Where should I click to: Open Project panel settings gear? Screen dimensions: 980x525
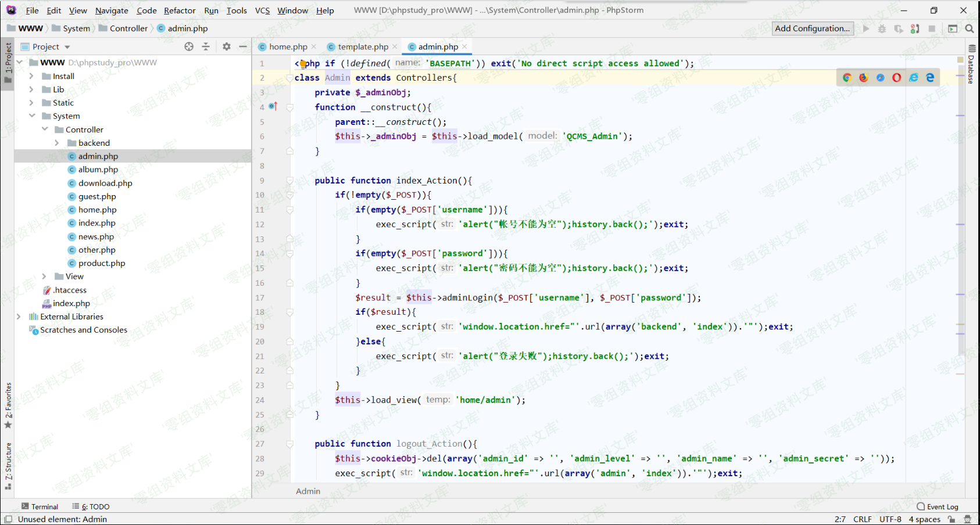(x=227, y=46)
